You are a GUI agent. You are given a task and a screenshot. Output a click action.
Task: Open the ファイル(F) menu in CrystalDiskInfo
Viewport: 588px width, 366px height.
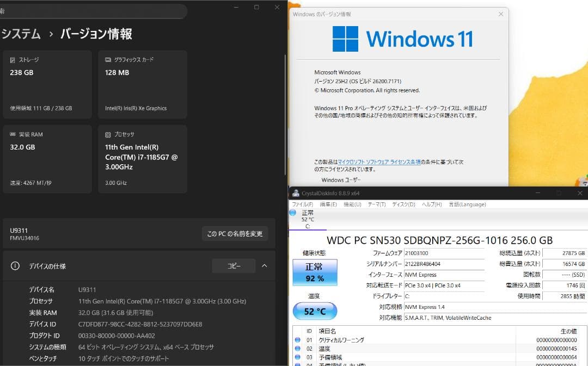tap(303, 204)
